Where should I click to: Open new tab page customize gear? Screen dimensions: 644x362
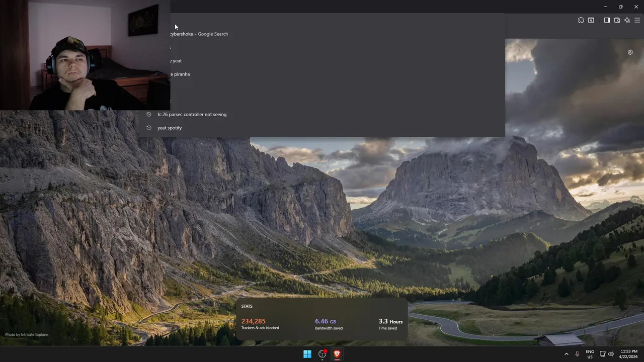click(630, 52)
